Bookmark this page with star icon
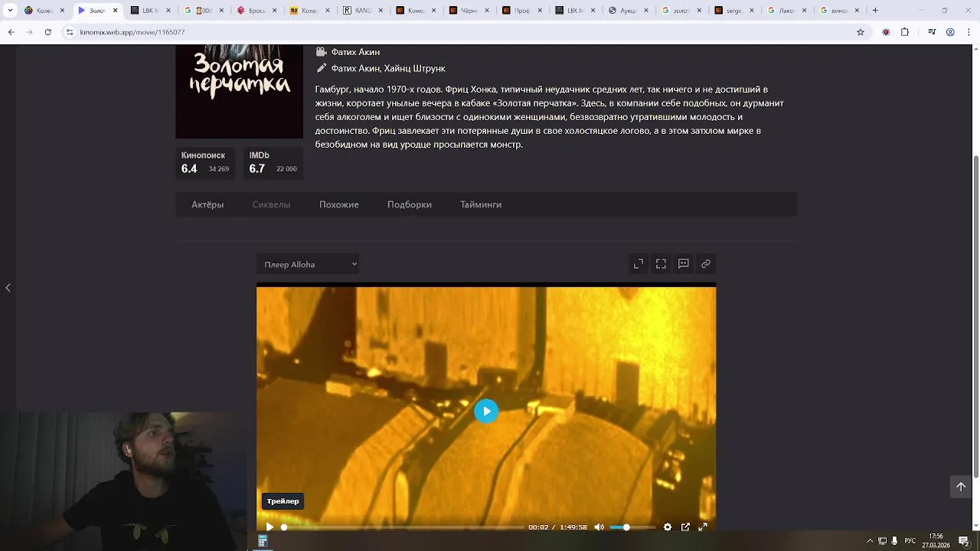980x551 pixels. [861, 32]
